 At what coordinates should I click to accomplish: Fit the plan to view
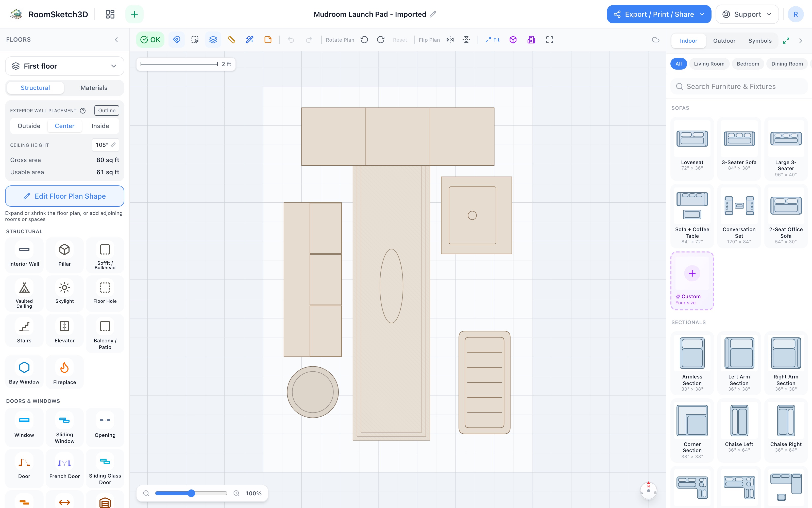coord(492,40)
